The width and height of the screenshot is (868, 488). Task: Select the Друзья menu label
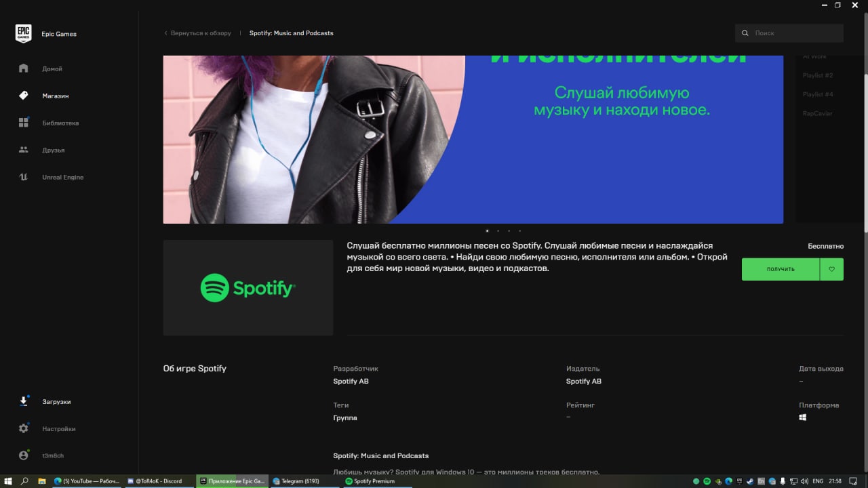click(x=54, y=150)
